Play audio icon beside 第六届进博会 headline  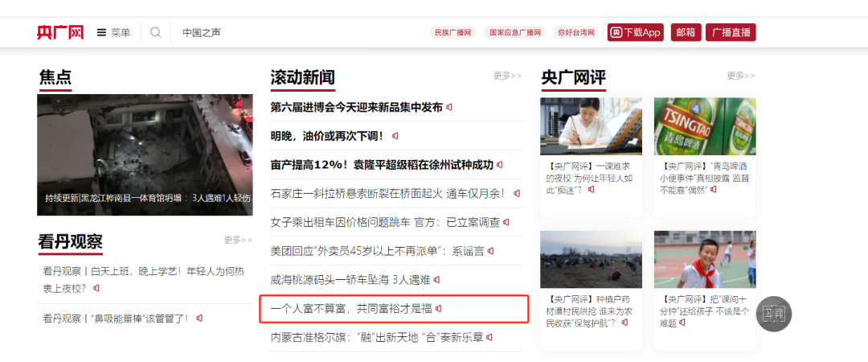tap(449, 107)
